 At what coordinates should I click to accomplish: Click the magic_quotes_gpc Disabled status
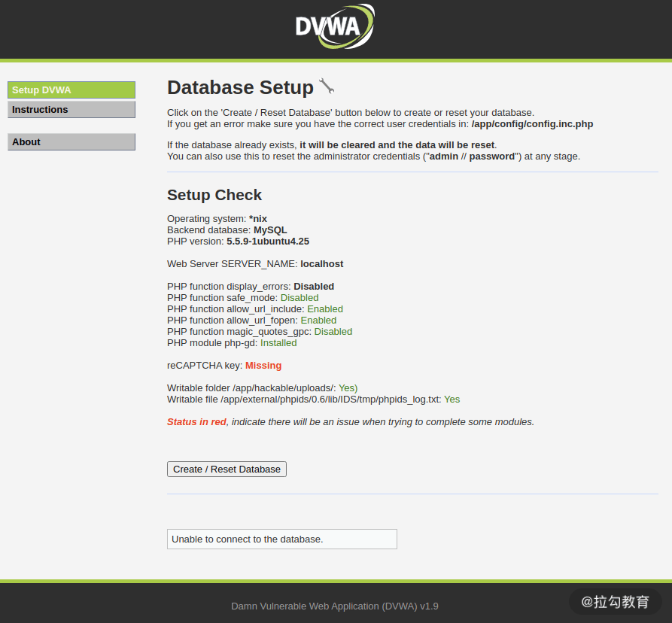(x=333, y=332)
